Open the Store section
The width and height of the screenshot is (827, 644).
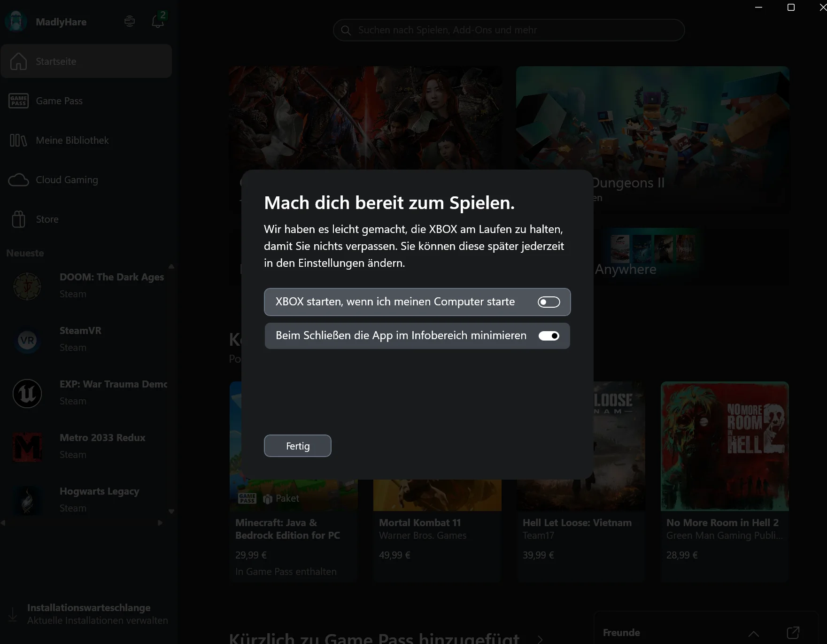click(x=86, y=219)
